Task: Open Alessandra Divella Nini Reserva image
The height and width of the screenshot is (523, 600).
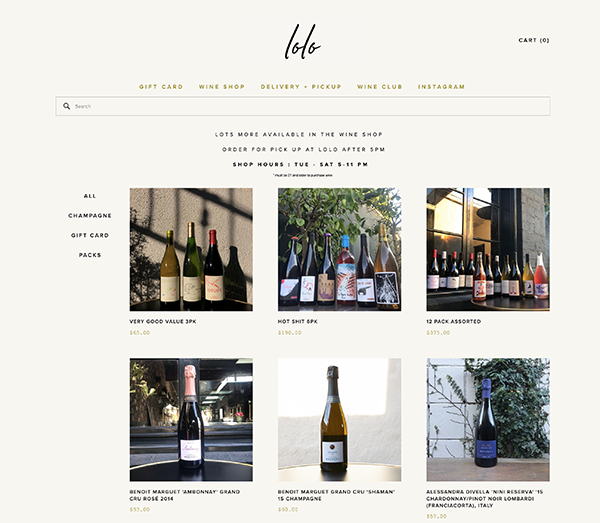Action: tap(488, 420)
